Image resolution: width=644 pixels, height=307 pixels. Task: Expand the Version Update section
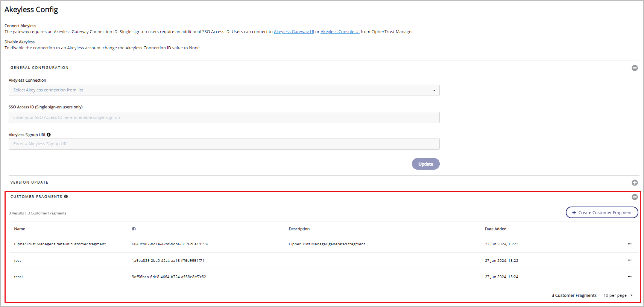tap(635, 182)
